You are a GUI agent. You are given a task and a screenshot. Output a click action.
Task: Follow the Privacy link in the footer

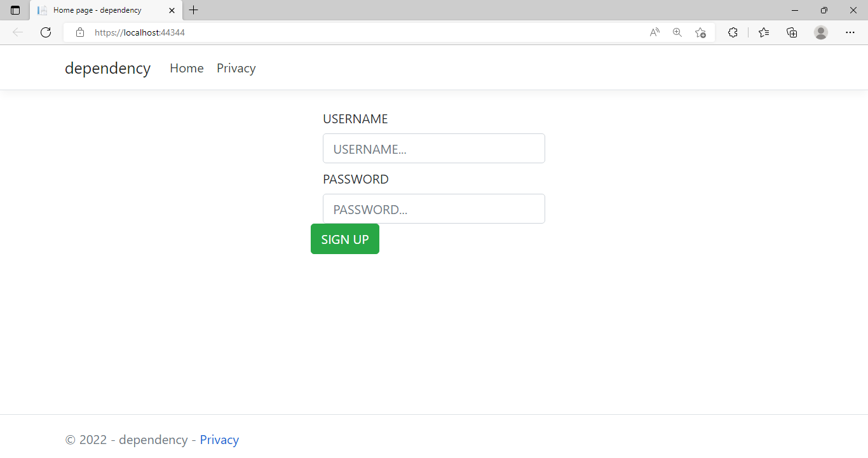(x=219, y=440)
